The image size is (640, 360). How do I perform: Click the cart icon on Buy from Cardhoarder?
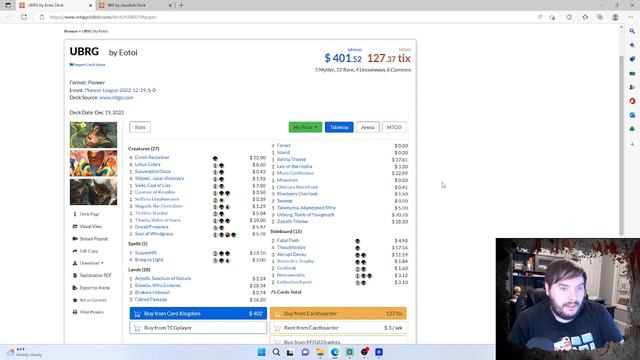click(x=277, y=313)
